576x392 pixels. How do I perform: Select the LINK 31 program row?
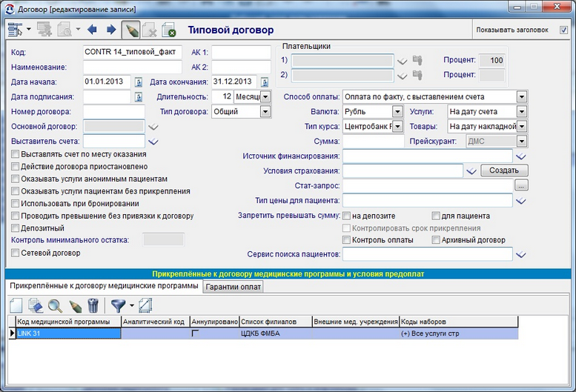263,333
